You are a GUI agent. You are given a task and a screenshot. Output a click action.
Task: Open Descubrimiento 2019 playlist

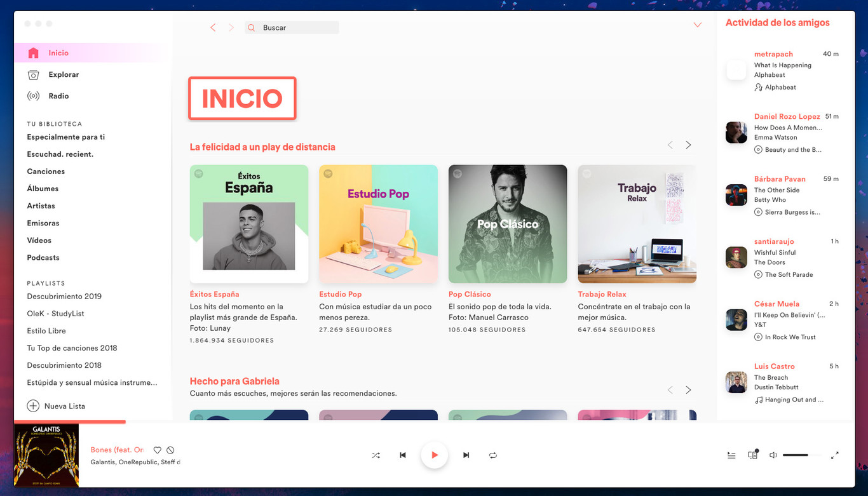point(64,297)
